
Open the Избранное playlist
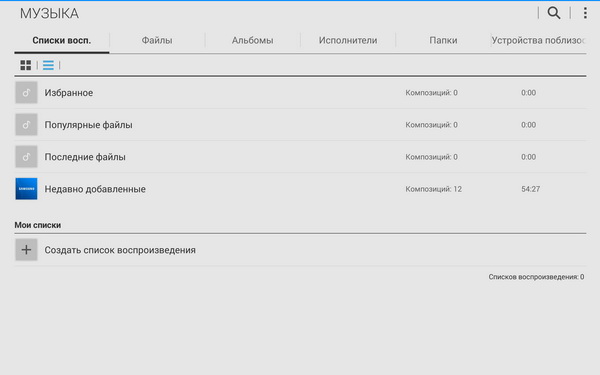coord(300,93)
